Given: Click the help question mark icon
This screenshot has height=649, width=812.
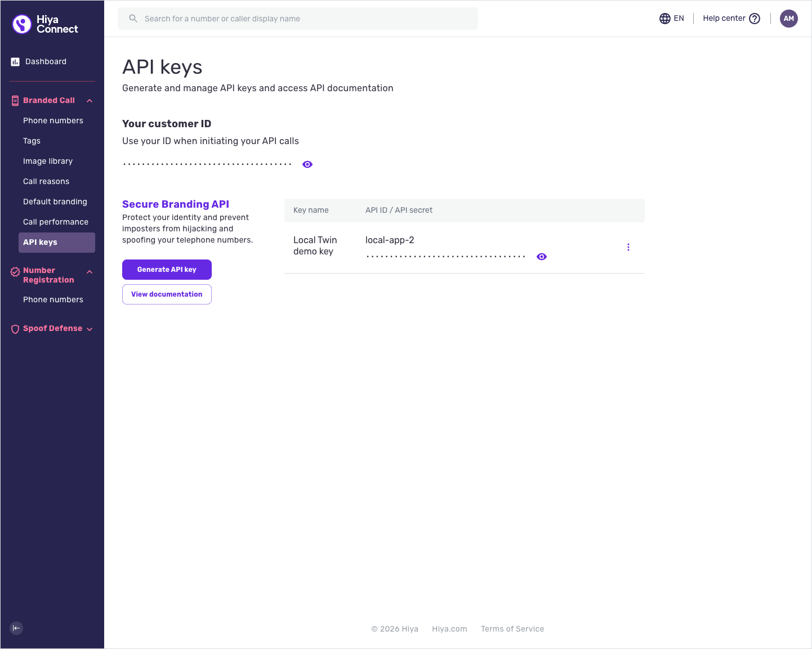Looking at the screenshot, I should [755, 19].
